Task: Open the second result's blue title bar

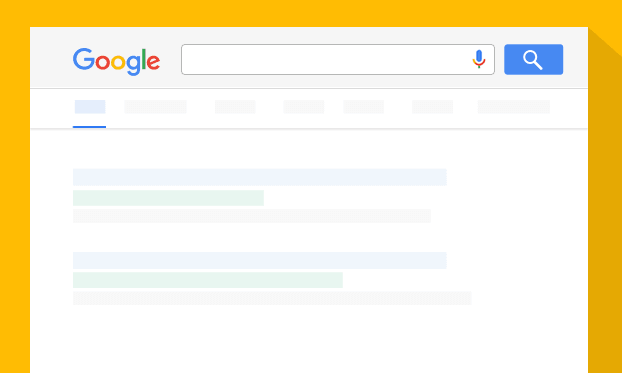Action: [260, 260]
